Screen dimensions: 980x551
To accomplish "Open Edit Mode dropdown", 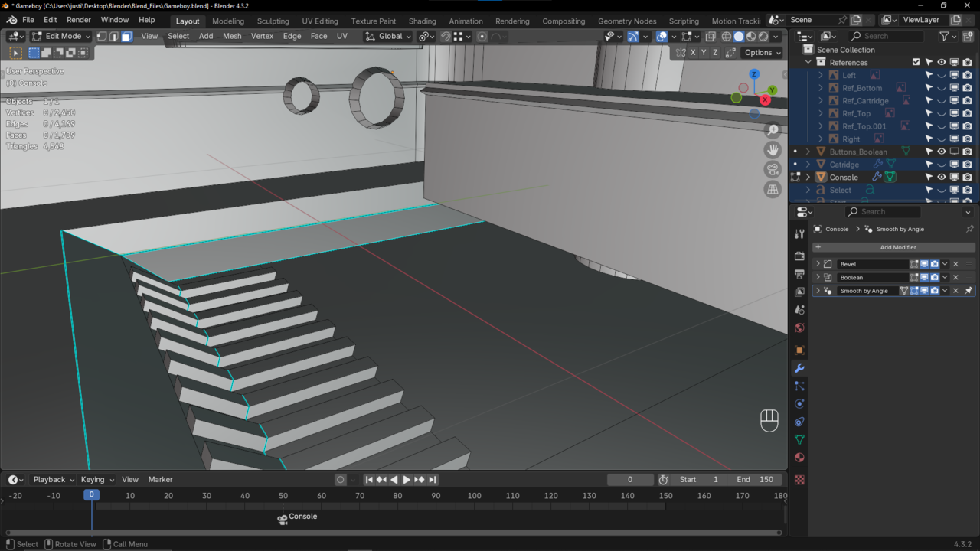I will coord(61,36).
